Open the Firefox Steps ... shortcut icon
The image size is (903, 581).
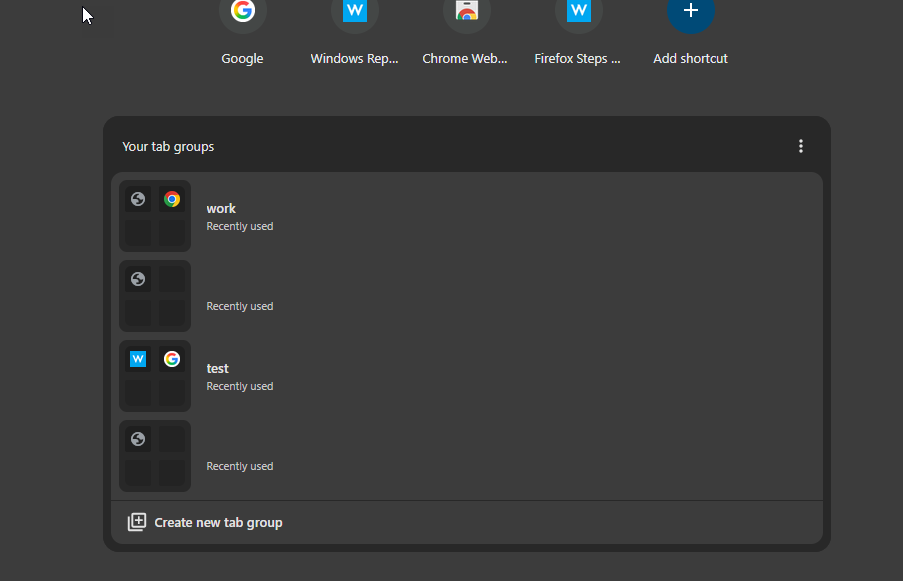tap(579, 12)
